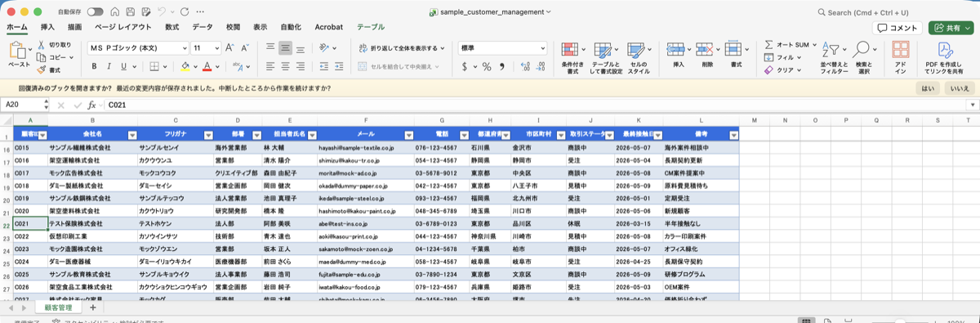Click the 切り取り cut scissors icon

click(41, 45)
